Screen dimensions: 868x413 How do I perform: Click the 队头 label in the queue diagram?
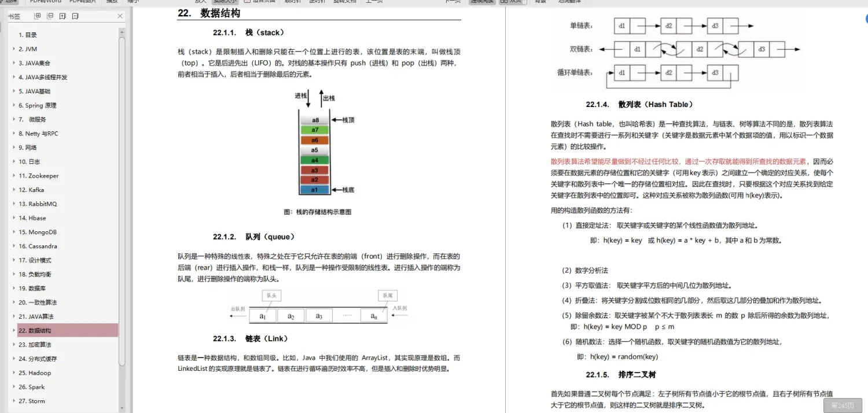click(x=271, y=295)
